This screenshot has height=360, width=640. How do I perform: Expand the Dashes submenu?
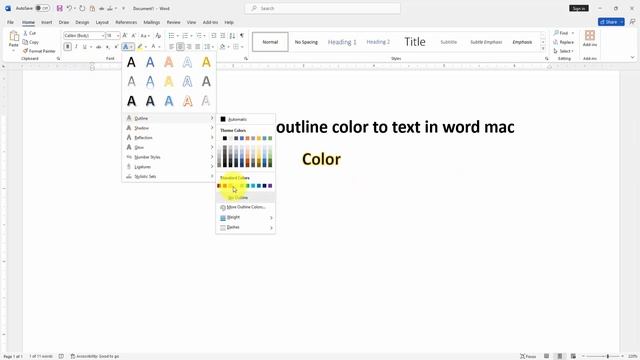(x=246, y=227)
